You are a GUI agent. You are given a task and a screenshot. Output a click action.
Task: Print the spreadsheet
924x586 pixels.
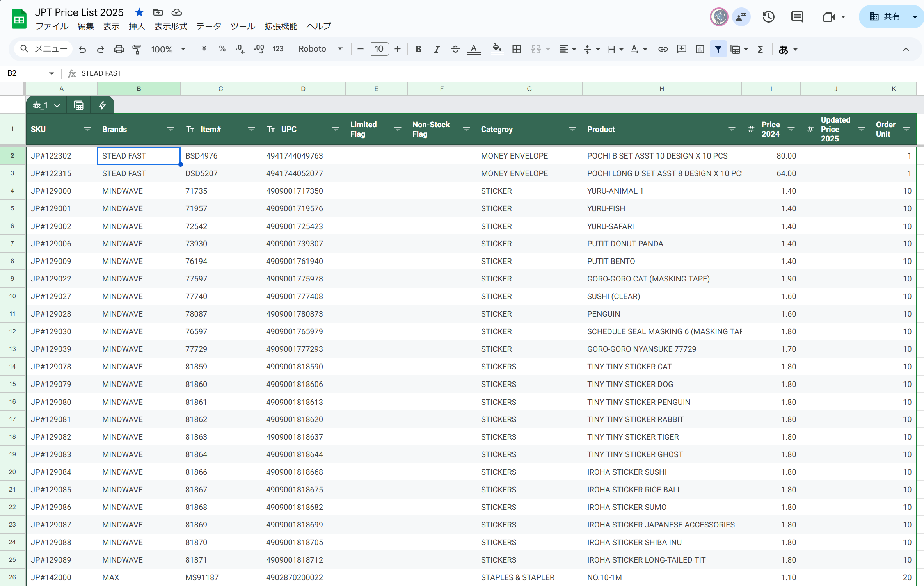[119, 49]
